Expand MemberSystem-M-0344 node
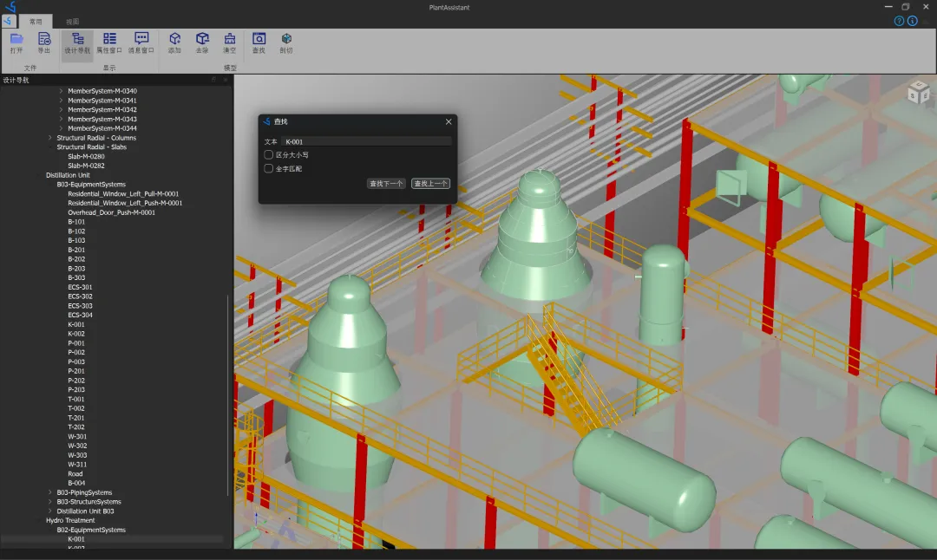 coord(61,128)
